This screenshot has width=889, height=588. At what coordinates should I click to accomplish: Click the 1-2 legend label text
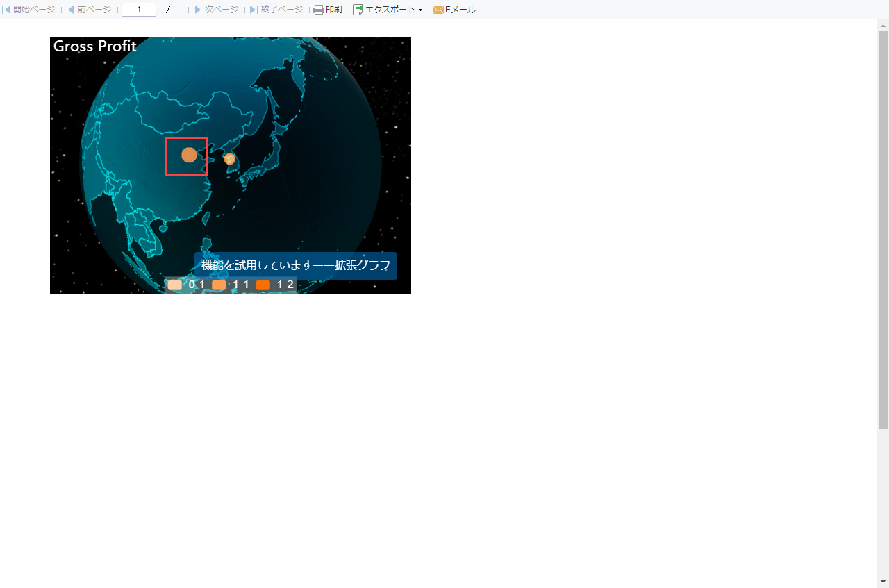[285, 285]
